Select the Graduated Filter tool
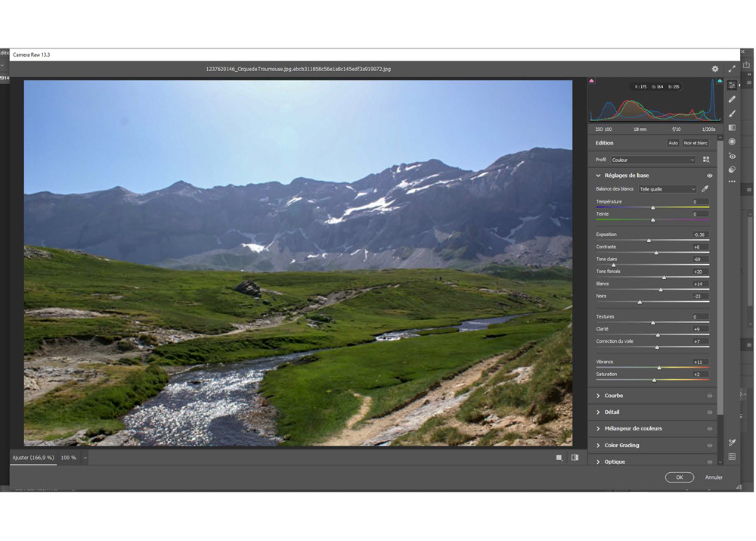 coord(732,128)
